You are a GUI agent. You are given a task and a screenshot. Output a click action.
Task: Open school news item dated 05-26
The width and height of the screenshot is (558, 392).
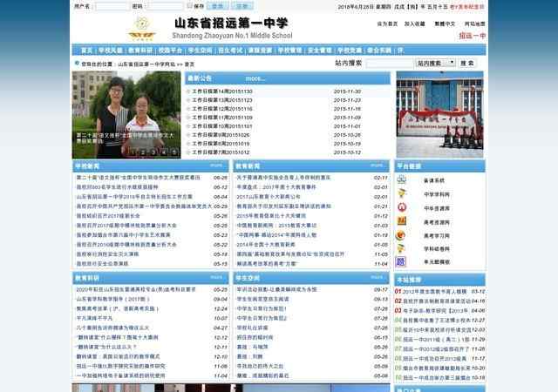coord(108,216)
